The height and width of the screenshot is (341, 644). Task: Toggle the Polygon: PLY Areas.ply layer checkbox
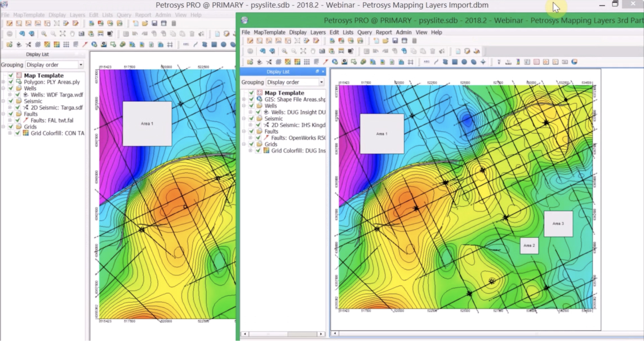[x=11, y=82]
